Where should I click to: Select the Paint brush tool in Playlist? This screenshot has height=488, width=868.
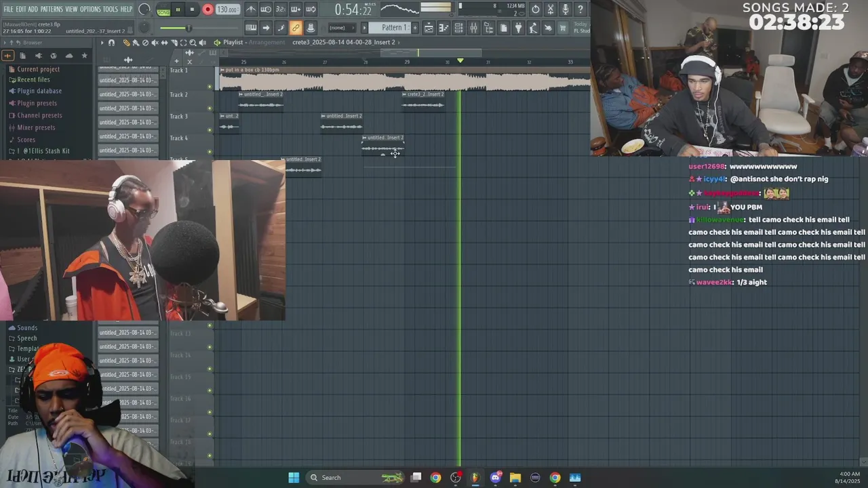click(x=136, y=43)
